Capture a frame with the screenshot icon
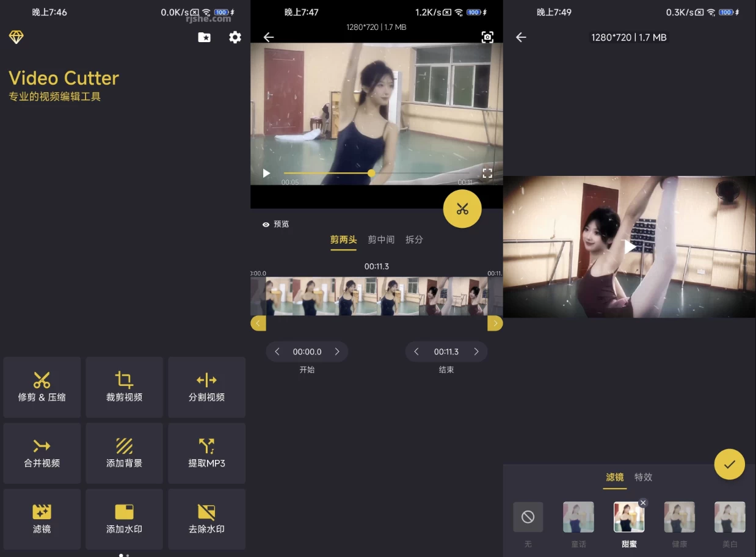 [x=487, y=37]
